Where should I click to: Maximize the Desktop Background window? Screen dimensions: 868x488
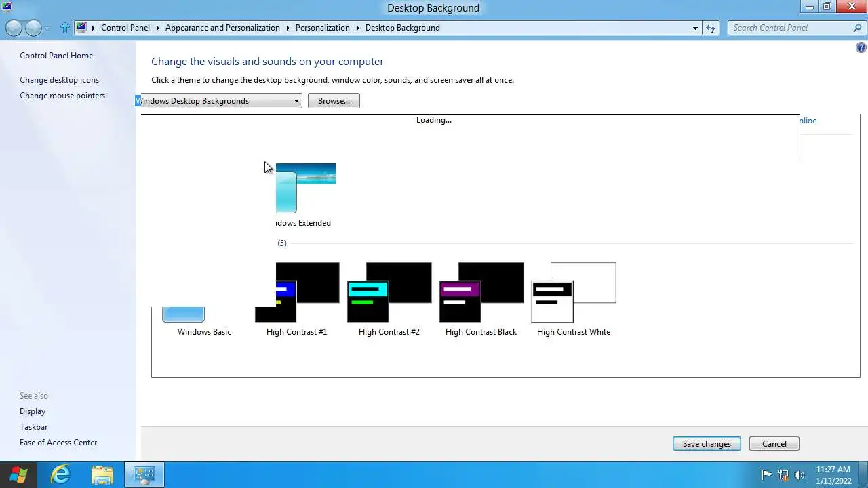[827, 7]
